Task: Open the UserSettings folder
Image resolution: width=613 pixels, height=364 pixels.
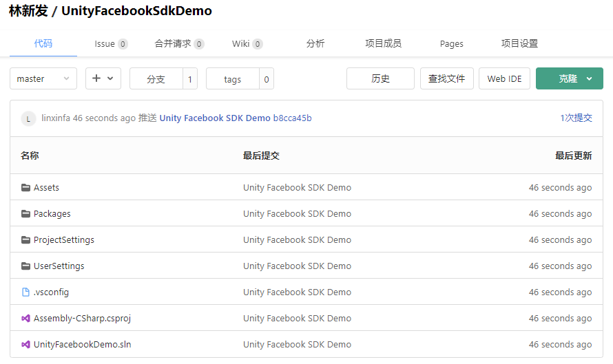Action: 59,266
